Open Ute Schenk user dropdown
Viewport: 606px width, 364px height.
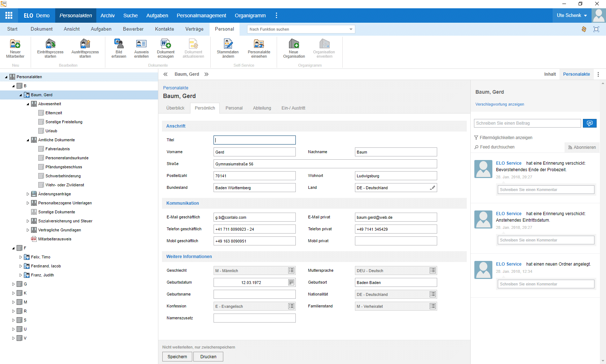[572, 15]
